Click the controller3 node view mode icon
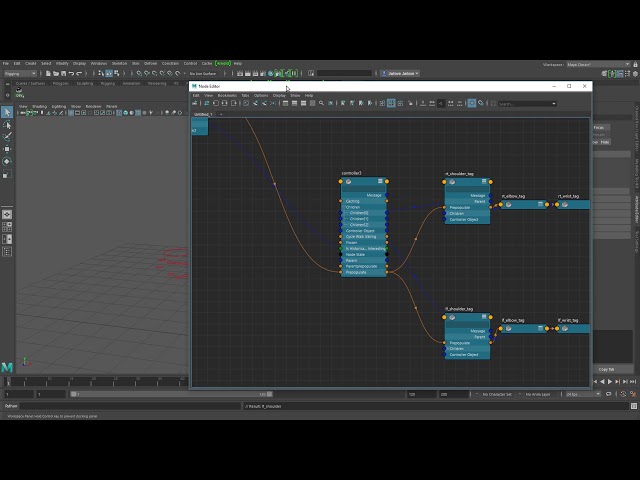The height and width of the screenshot is (480, 640). coord(380,181)
